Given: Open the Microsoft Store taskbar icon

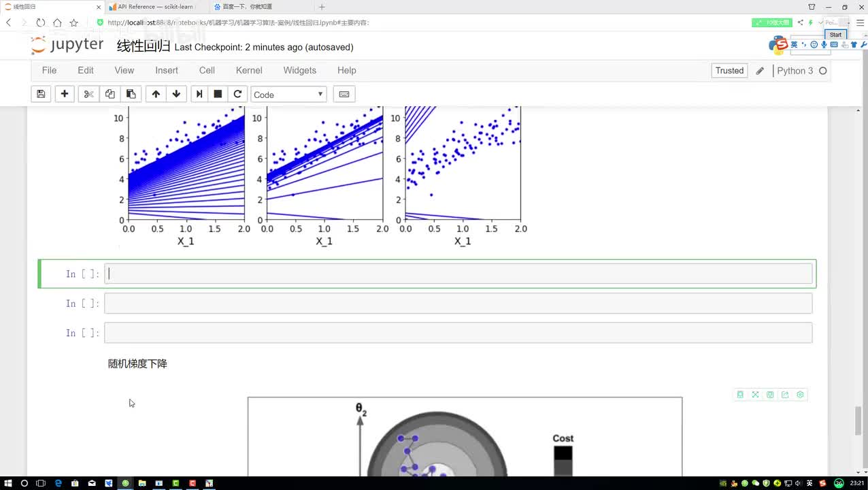Looking at the screenshot, I should point(75,483).
